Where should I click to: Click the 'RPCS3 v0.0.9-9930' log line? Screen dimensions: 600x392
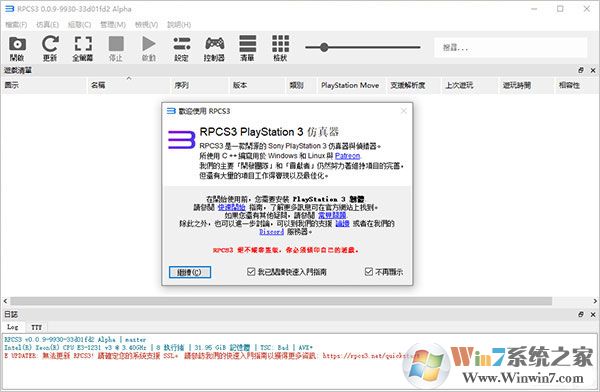point(75,340)
